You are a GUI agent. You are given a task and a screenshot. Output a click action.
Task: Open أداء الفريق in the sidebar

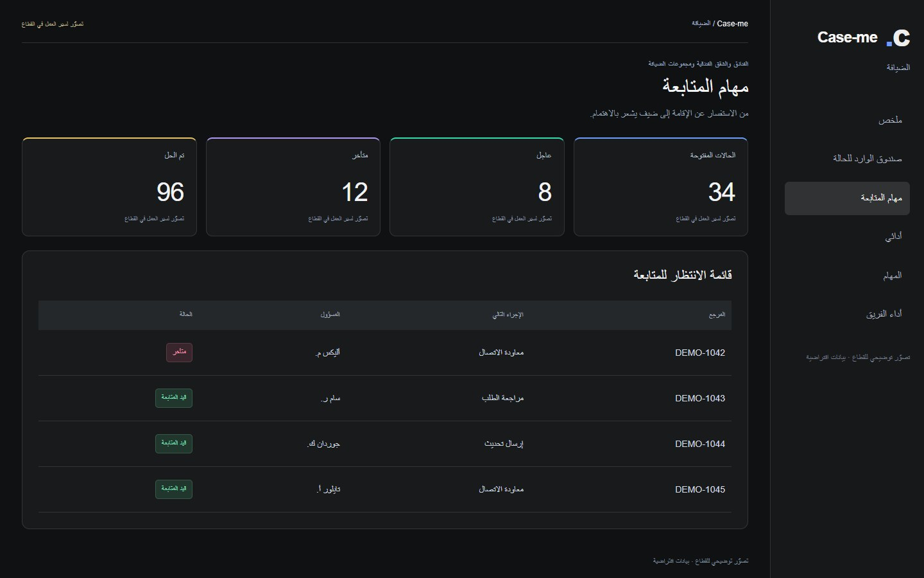847,314
